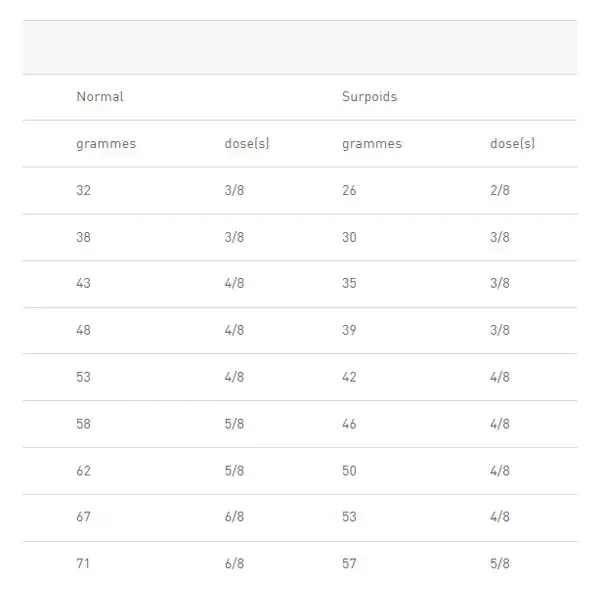
Task: Select the Normal grammes cell 38
Action: tap(83, 237)
